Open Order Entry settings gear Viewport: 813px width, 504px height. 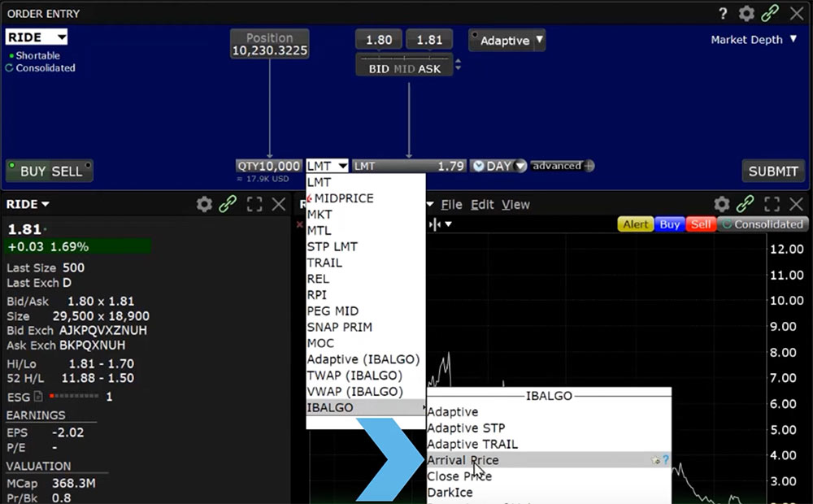746,14
